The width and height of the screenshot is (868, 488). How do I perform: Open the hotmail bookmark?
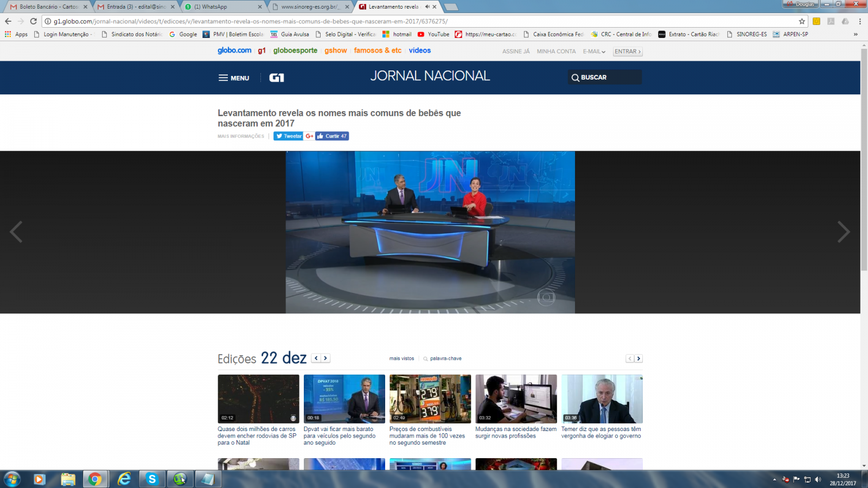point(397,34)
